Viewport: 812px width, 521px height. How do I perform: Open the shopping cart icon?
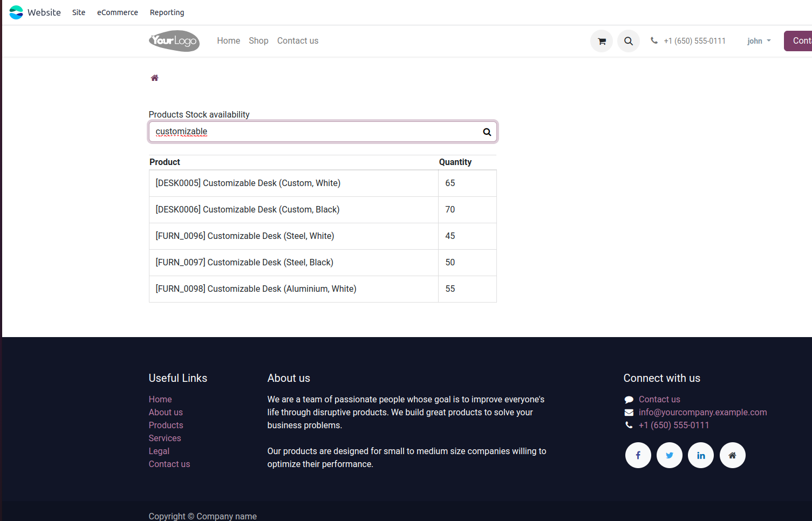[602, 41]
